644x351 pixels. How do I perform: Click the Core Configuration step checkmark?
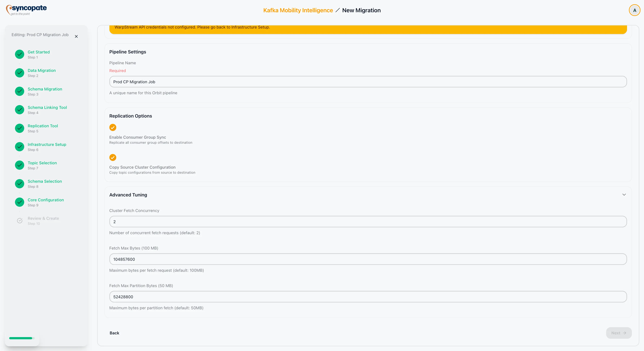tap(19, 202)
